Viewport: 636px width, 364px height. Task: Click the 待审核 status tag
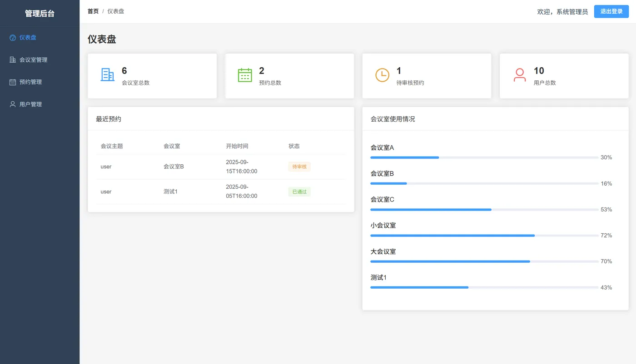299,167
